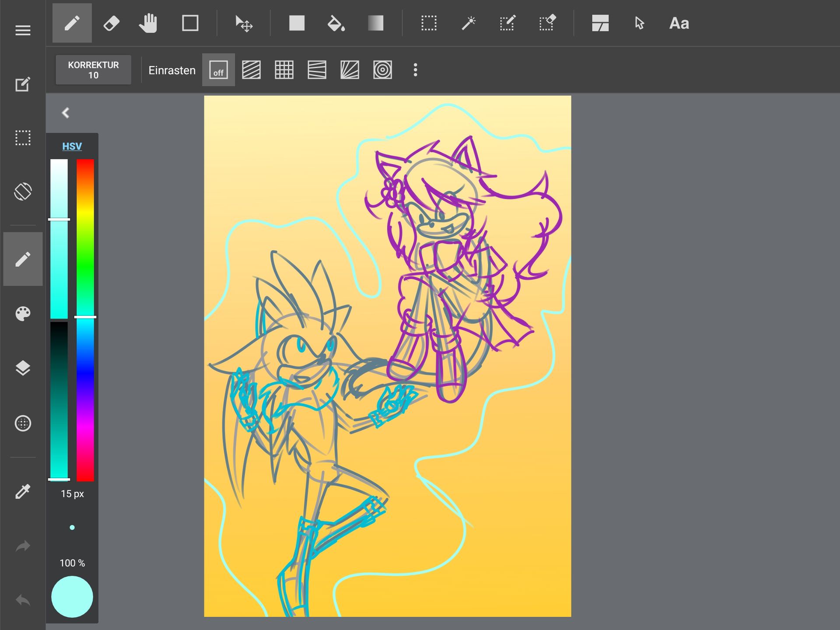Select the Eraser tool
This screenshot has height=630, width=840.
coord(111,23)
